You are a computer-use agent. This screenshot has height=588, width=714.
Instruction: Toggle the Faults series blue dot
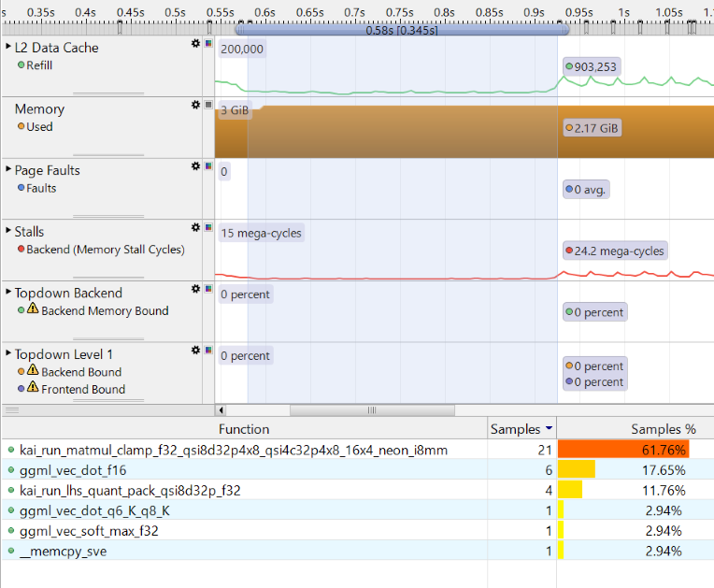click(x=21, y=188)
